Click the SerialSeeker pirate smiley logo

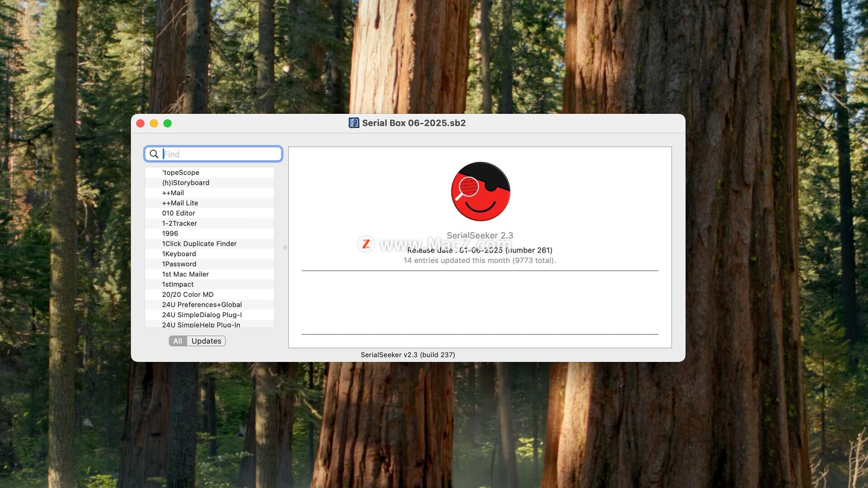coord(481,192)
